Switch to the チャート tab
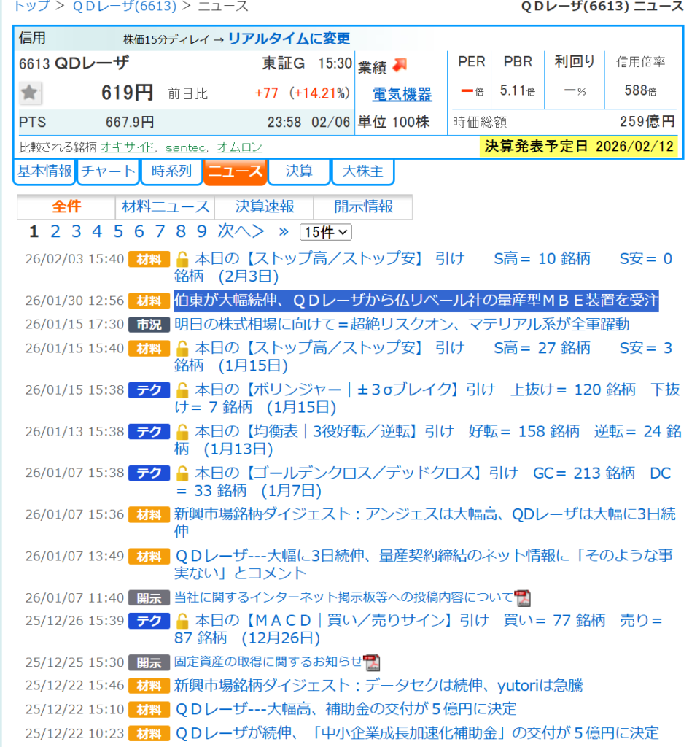Screen dimensions: 700x747 (108, 171)
